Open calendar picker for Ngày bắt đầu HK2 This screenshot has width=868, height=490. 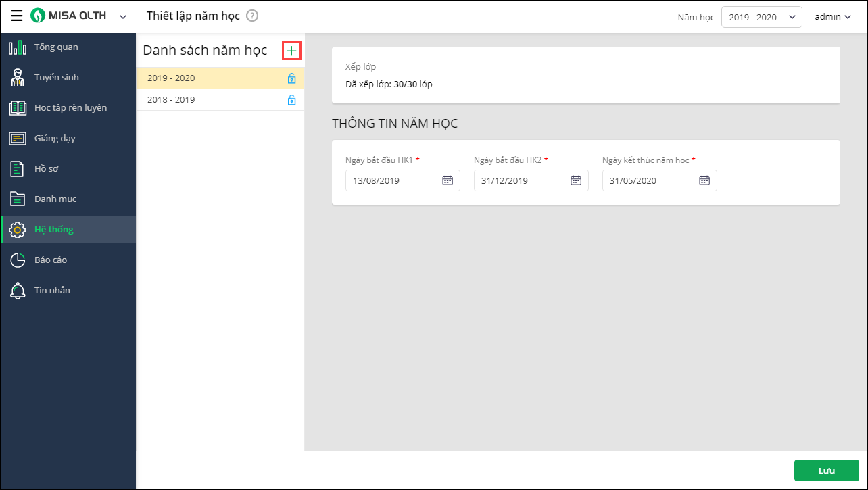pos(576,180)
